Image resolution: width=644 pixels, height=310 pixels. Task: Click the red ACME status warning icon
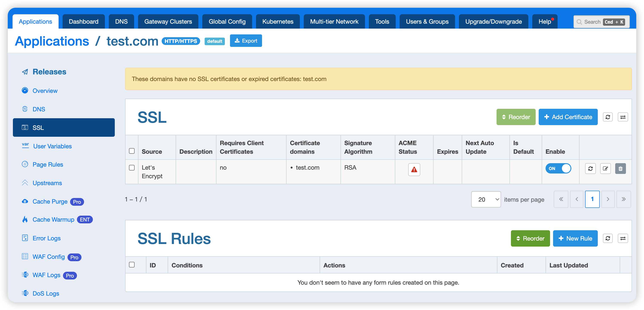click(414, 169)
